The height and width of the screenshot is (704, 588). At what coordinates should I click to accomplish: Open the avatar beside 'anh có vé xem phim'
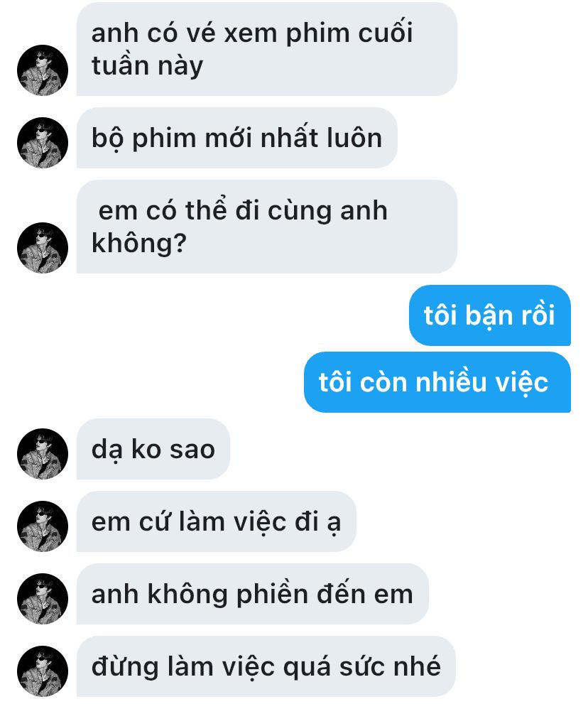click(x=43, y=70)
